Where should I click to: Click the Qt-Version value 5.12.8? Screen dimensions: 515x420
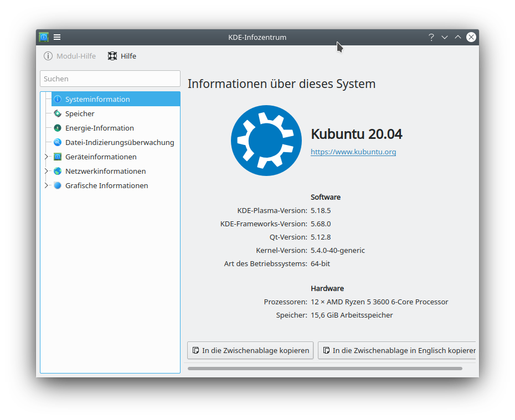pos(321,237)
